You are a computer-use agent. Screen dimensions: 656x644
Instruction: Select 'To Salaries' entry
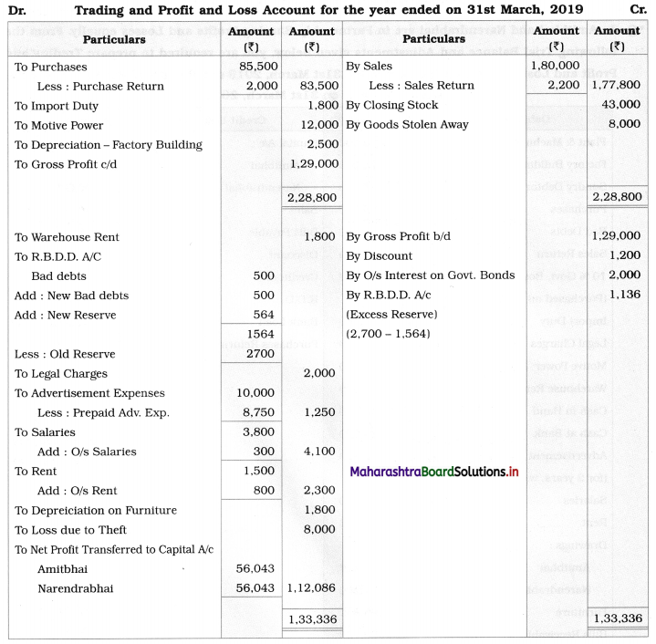[x=45, y=432]
